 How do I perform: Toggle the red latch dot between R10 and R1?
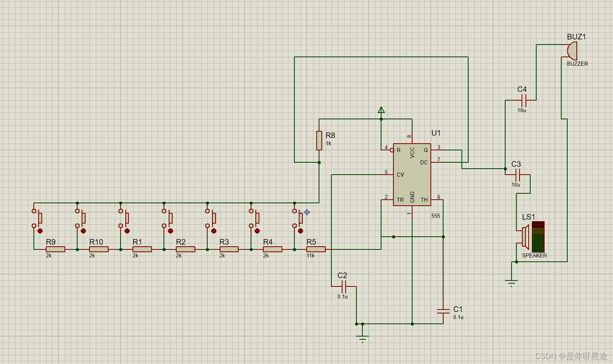pyautogui.click(x=127, y=231)
